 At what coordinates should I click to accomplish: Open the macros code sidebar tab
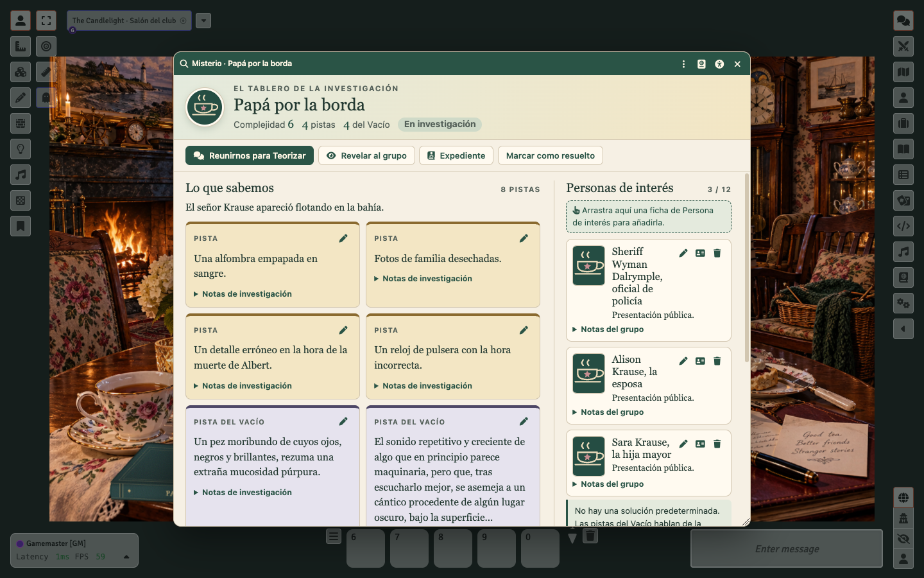(x=903, y=226)
